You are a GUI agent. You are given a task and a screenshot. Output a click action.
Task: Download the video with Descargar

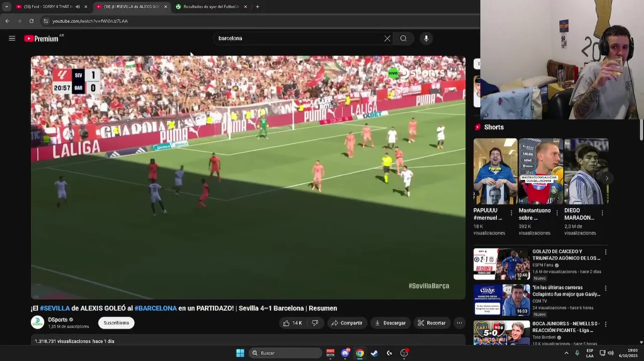coord(391,323)
